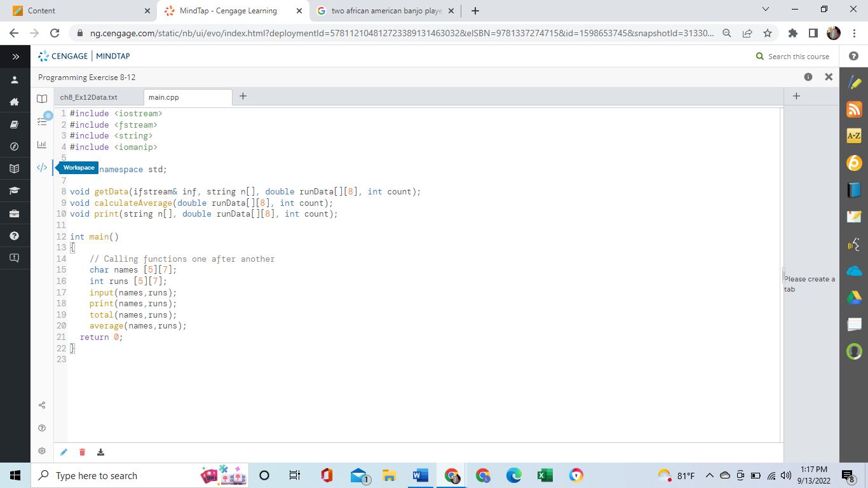Click line 8 getData function prototype

pos(245,191)
